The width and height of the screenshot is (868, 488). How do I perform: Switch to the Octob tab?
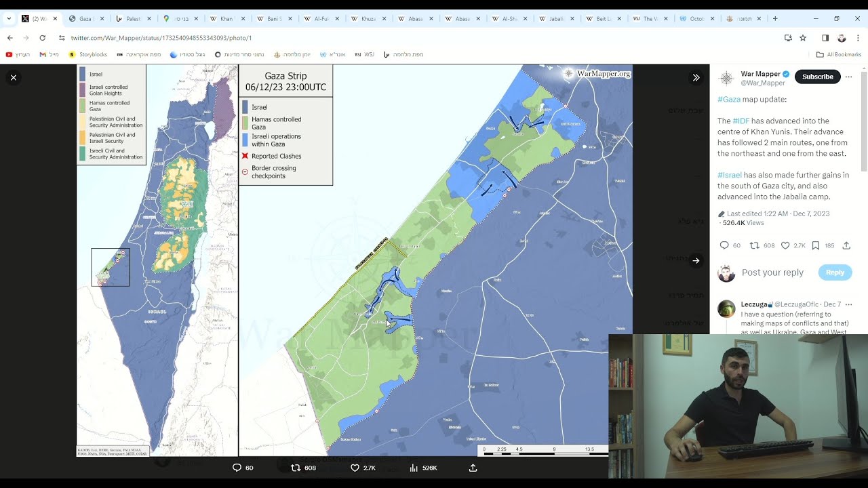click(x=697, y=18)
